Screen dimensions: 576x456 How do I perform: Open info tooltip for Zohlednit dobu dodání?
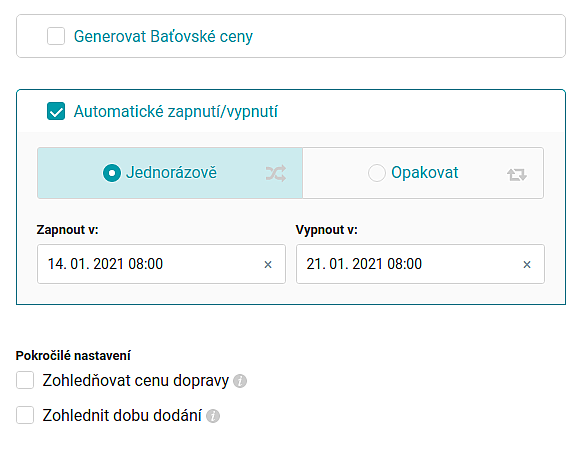click(213, 416)
